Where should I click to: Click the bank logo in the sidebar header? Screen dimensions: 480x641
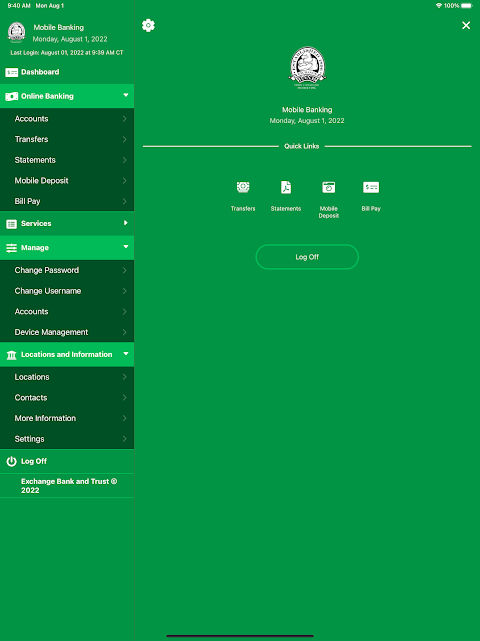tap(16, 32)
